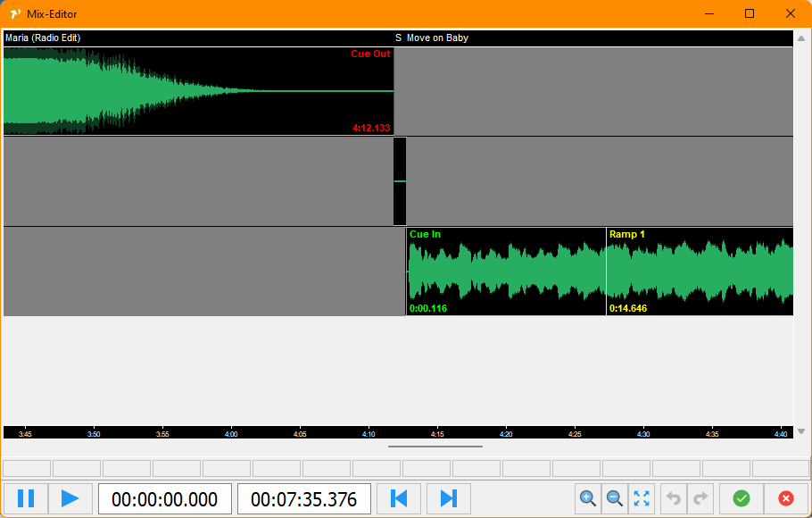812x518 pixels.
Task: Click the Maria fade-out waveform
Action: [198, 91]
